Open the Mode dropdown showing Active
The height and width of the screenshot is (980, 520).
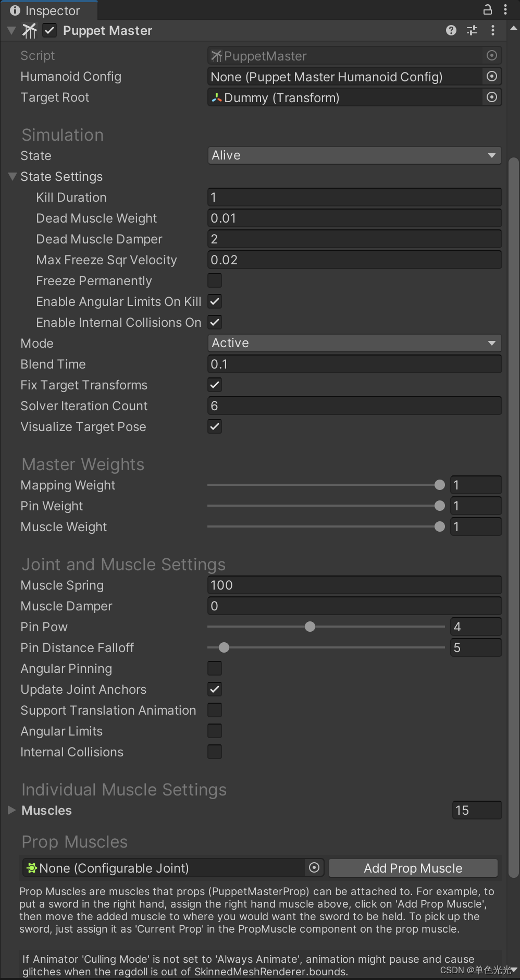[354, 343]
